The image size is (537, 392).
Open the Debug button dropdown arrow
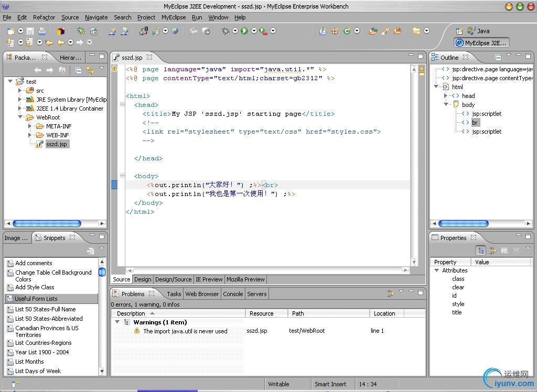[235, 31]
